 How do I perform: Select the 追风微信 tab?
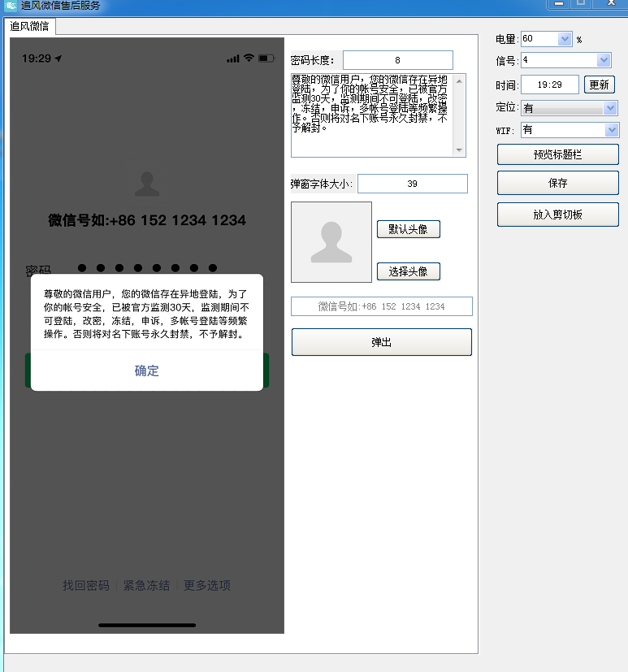(x=29, y=27)
